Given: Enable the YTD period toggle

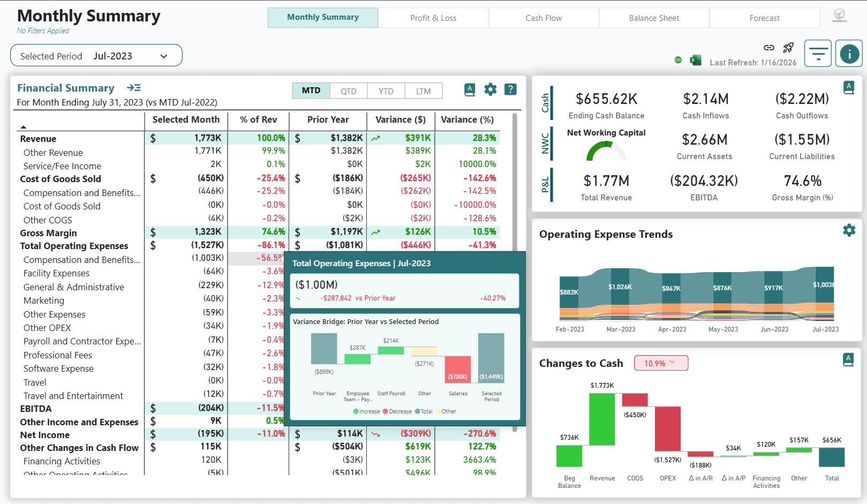Looking at the screenshot, I should pos(386,91).
